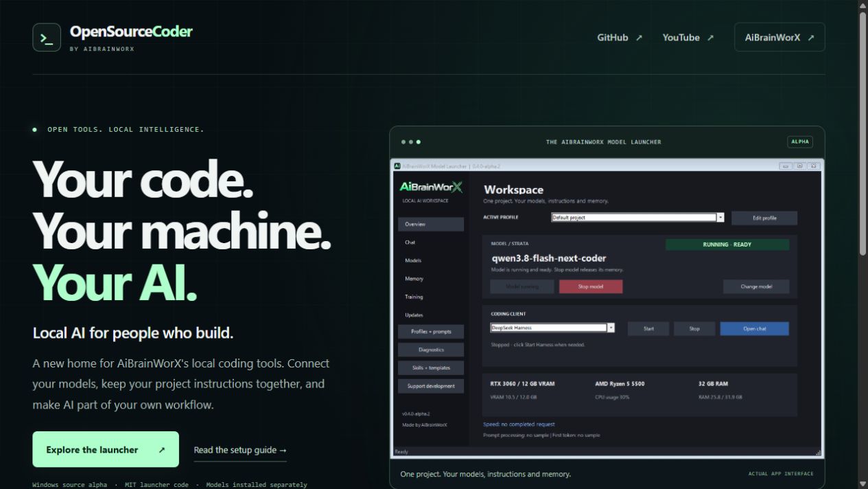Open the GitHub link in header
Viewport: 868px width, 489px height.
coord(620,38)
